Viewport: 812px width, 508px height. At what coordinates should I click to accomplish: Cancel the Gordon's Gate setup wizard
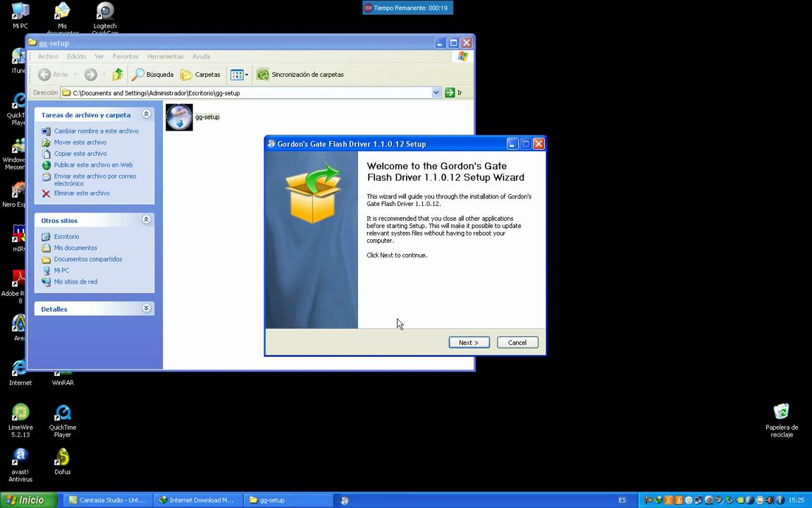pos(517,343)
